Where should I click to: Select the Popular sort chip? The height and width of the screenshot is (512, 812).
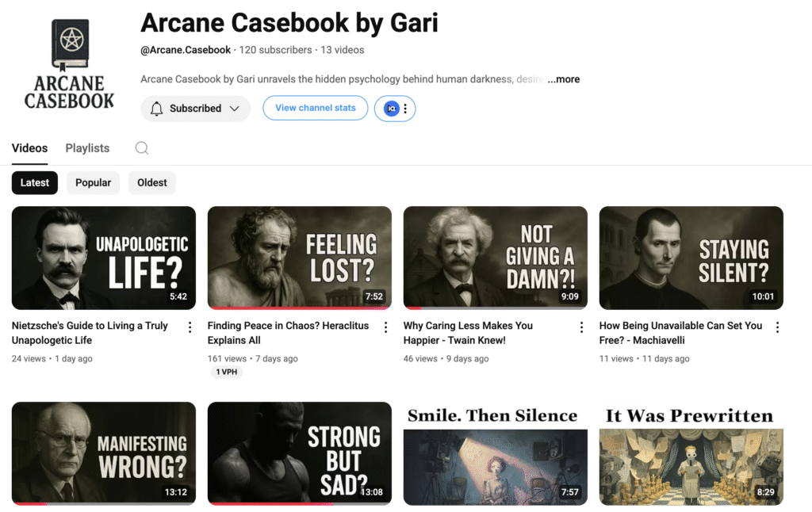[x=94, y=183]
